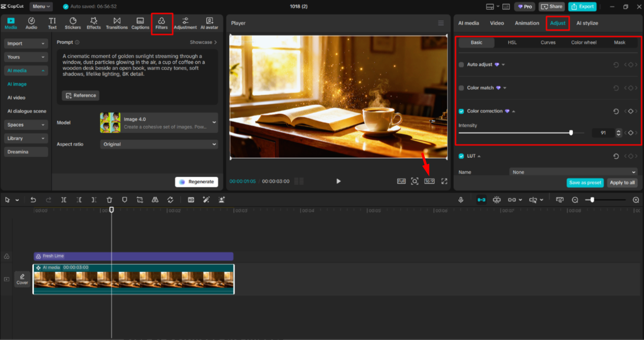Click the Crop icon in timeline toolbar
The height and width of the screenshot is (340, 644).
[140, 200]
